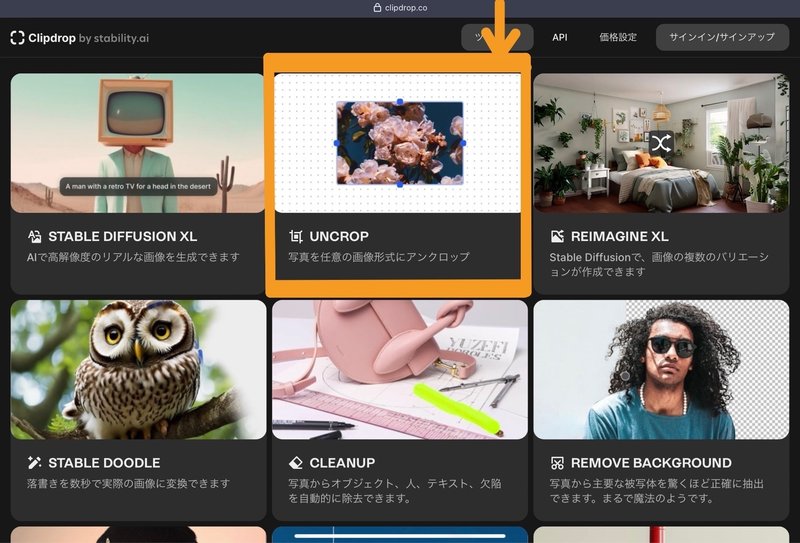Open the STABLE DIFFUSION XL title
This screenshot has height=543, width=800.
(122, 236)
